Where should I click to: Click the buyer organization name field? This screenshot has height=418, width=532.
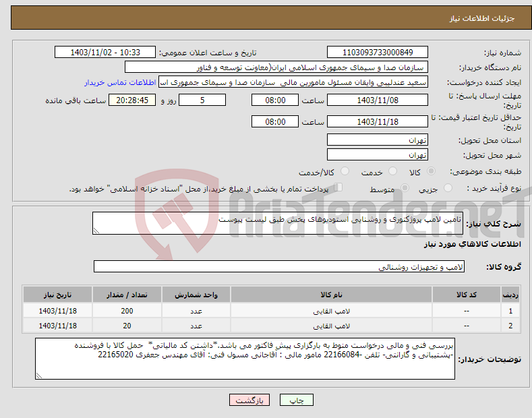tap(276, 67)
